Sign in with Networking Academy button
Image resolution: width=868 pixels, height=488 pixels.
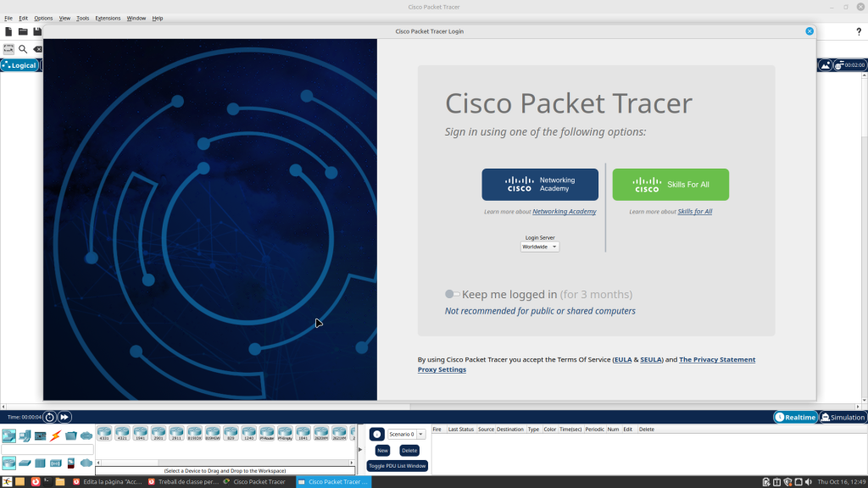click(x=540, y=184)
